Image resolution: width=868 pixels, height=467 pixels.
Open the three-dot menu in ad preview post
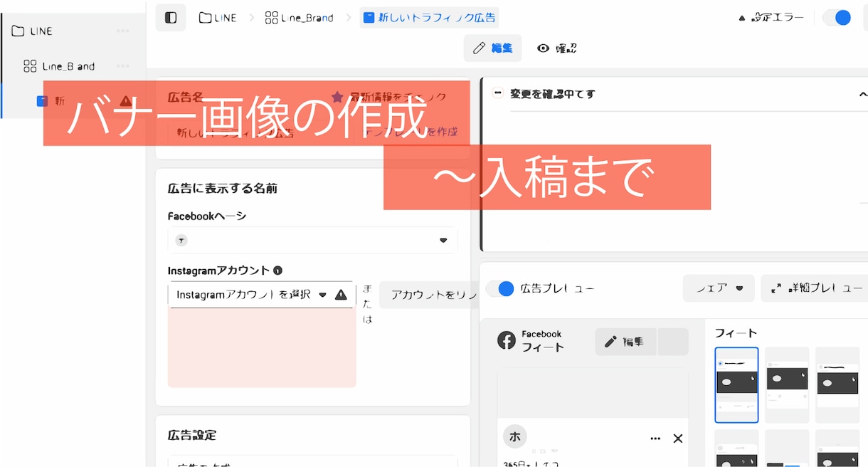655,439
